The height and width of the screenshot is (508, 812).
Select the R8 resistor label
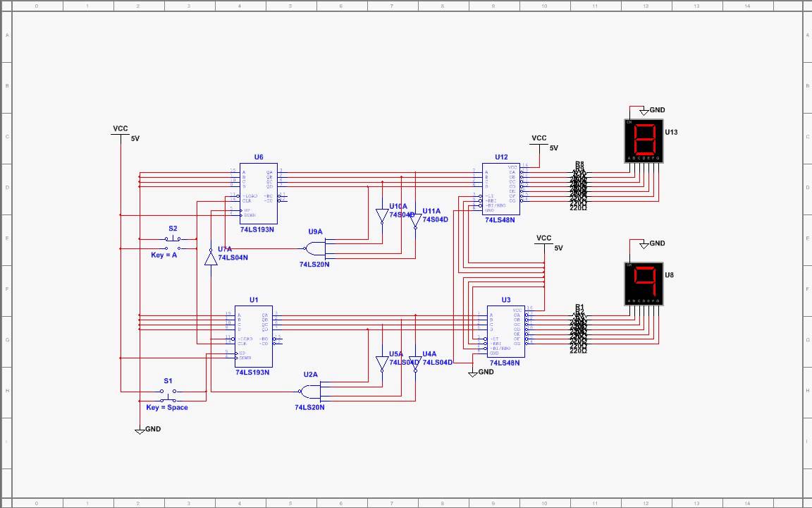tap(579, 164)
